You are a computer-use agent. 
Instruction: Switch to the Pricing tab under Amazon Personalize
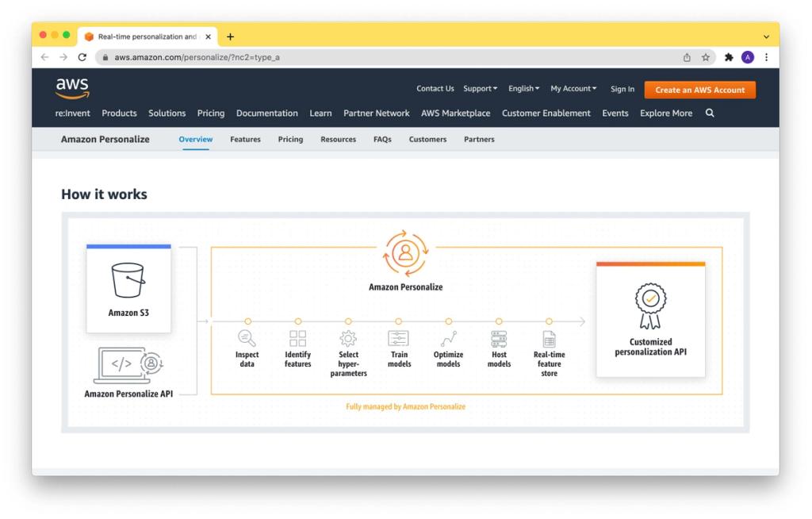pos(290,139)
